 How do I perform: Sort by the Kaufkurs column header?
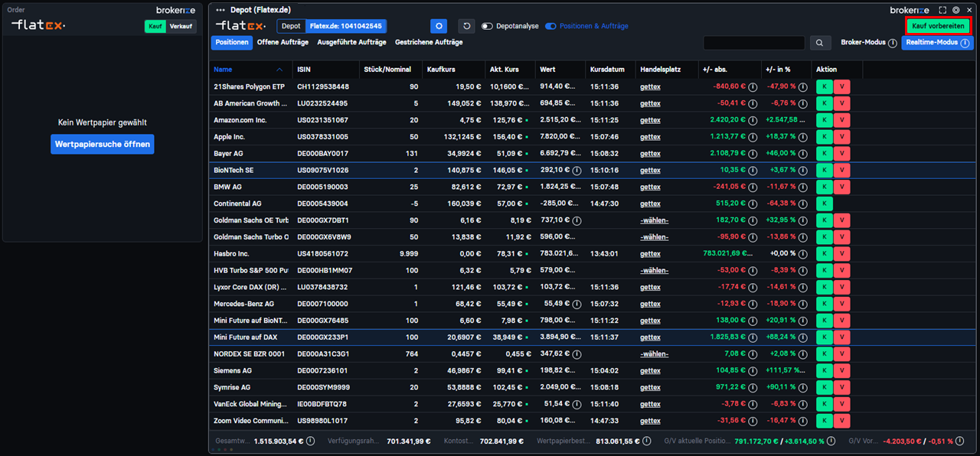tap(441, 70)
